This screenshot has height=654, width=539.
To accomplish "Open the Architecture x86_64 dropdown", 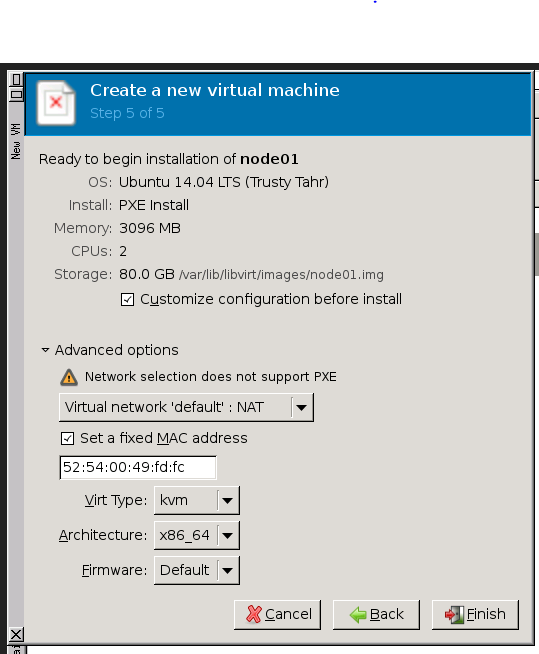I will point(196,535).
